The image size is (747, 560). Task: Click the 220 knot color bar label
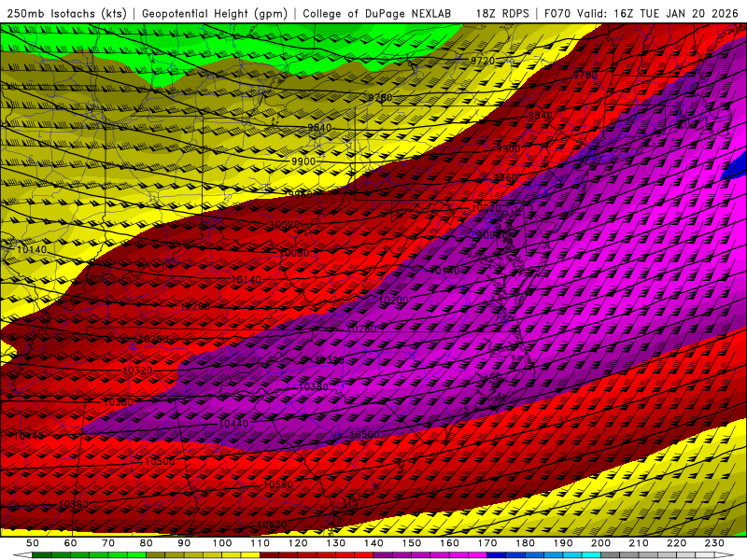coord(676,543)
